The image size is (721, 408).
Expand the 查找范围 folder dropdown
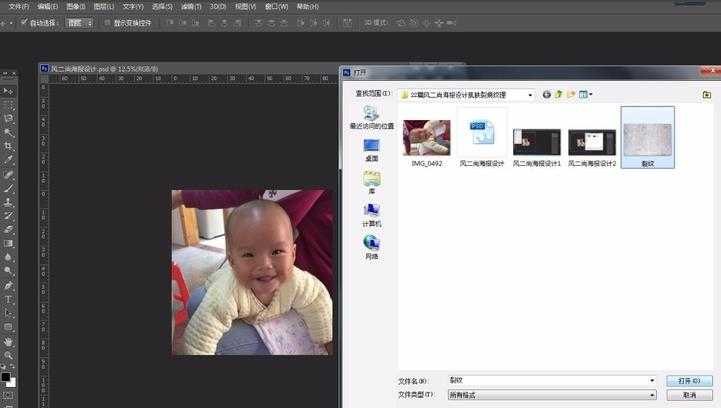tap(530, 95)
